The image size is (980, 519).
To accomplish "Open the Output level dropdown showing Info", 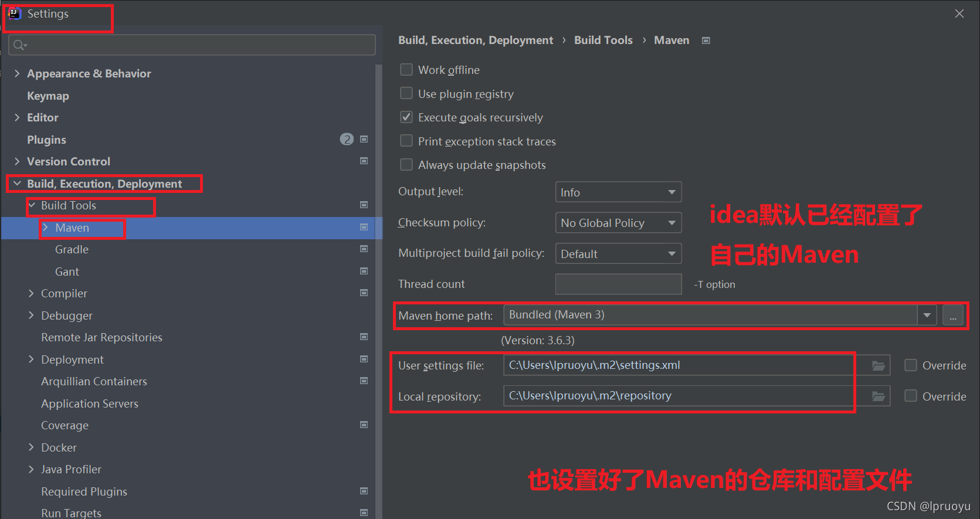I will 618,192.
